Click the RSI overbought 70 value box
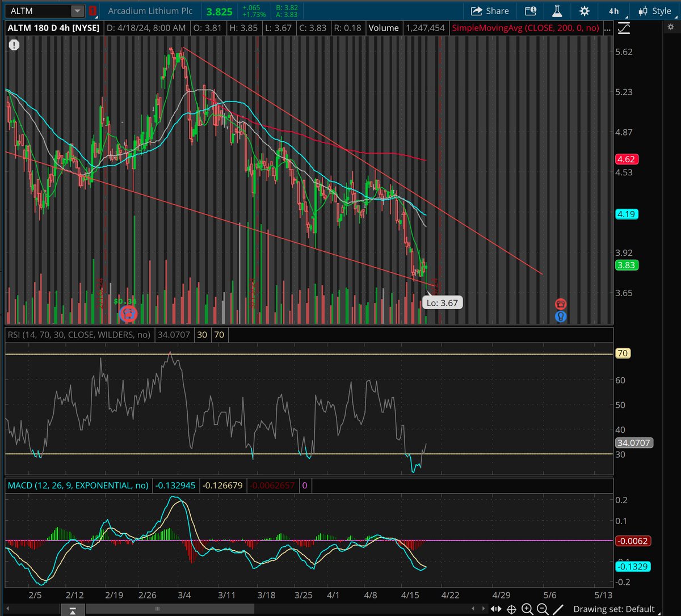Viewport: 681px width, 616px height. tap(218, 335)
